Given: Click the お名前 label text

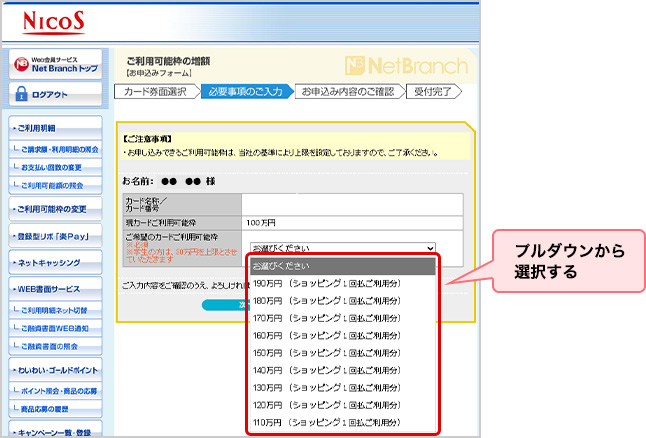Looking at the screenshot, I should click(138, 181).
